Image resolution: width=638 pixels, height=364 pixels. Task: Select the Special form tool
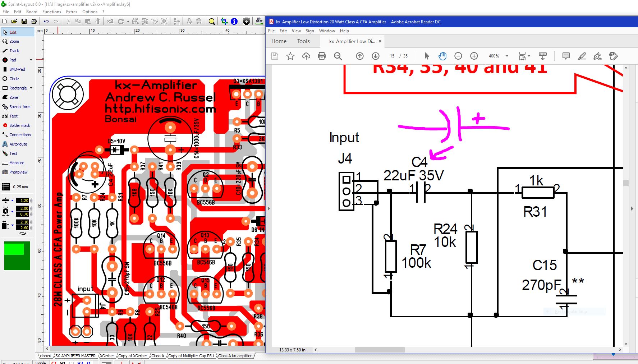18,107
